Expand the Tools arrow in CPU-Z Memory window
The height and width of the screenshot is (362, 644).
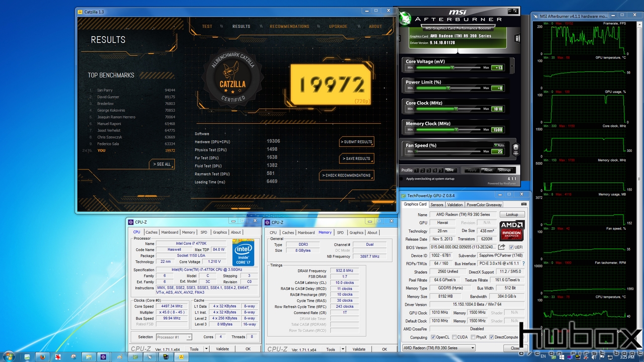342,349
